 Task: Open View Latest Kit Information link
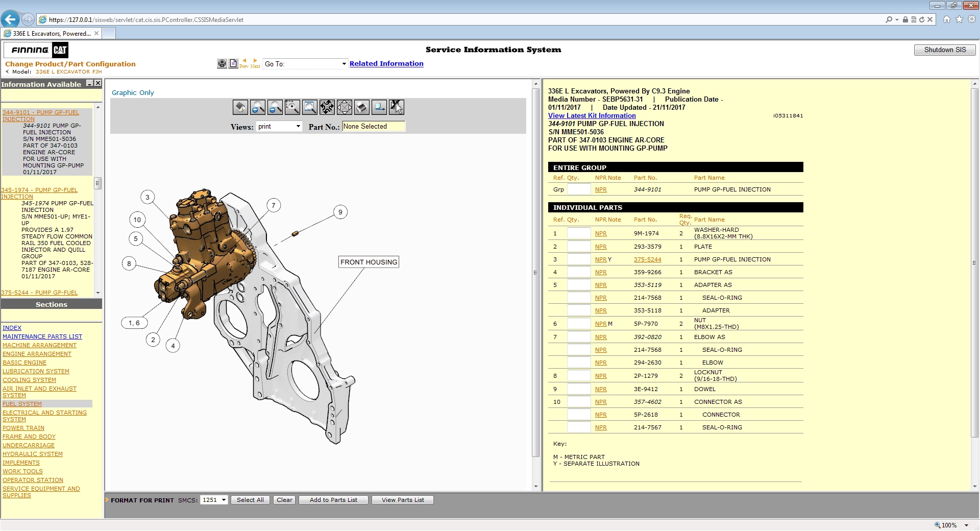point(592,115)
